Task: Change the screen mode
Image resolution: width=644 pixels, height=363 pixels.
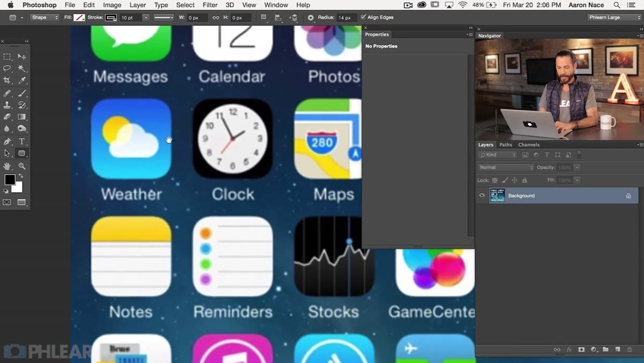Action: click(x=21, y=202)
